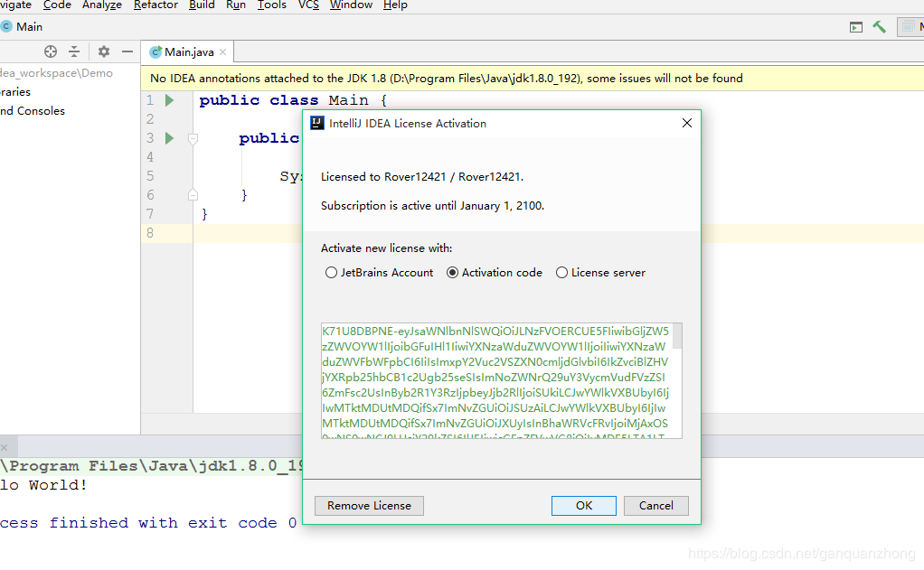Click Cancel in the license dialog

pyautogui.click(x=655, y=506)
